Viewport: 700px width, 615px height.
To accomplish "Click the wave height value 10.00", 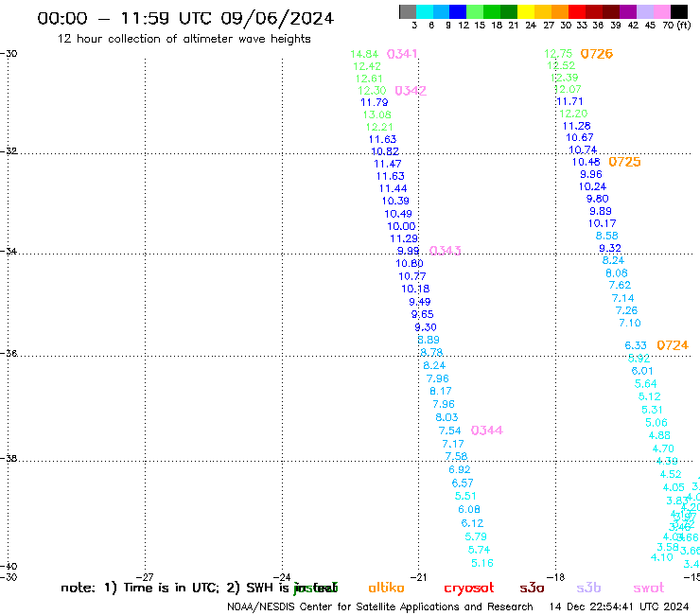I will pos(401,226).
